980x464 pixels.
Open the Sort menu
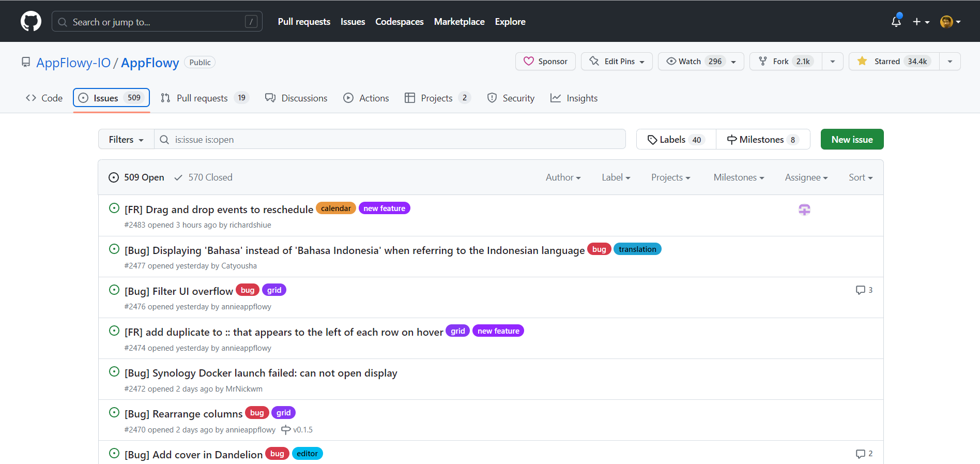click(861, 177)
